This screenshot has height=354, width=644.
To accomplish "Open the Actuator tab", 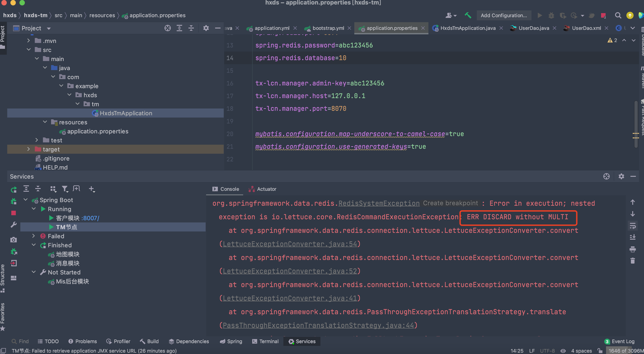I will 263,189.
